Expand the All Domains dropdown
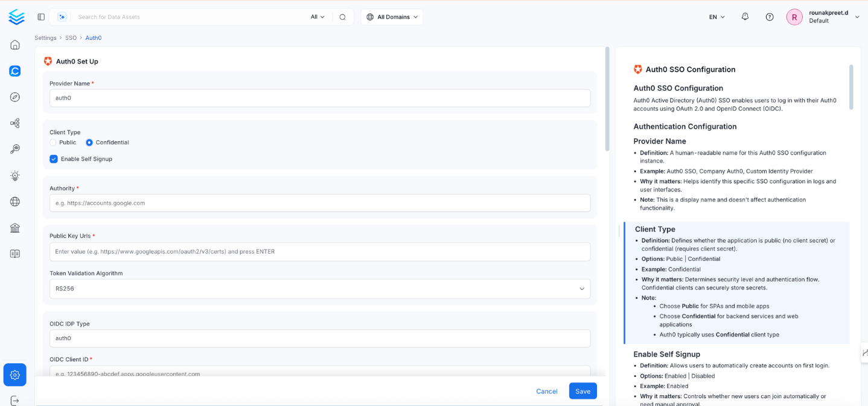Image resolution: width=868 pixels, height=406 pixels. click(x=391, y=16)
